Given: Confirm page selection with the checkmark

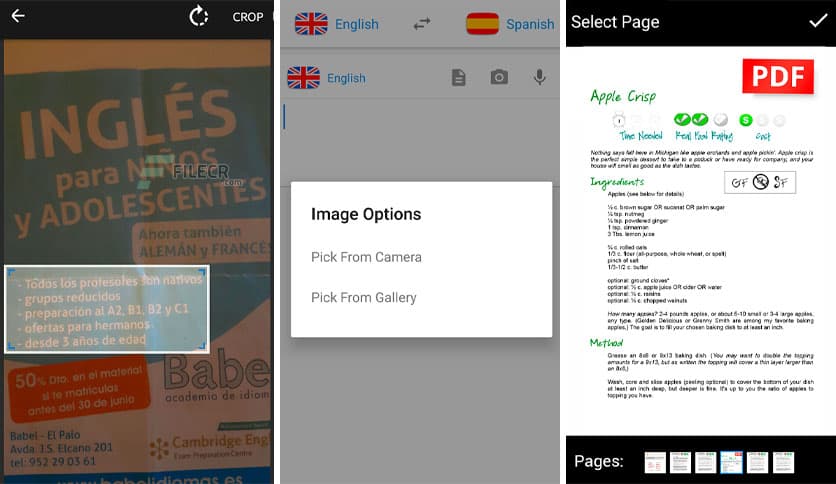Looking at the screenshot, I should 818,21.
